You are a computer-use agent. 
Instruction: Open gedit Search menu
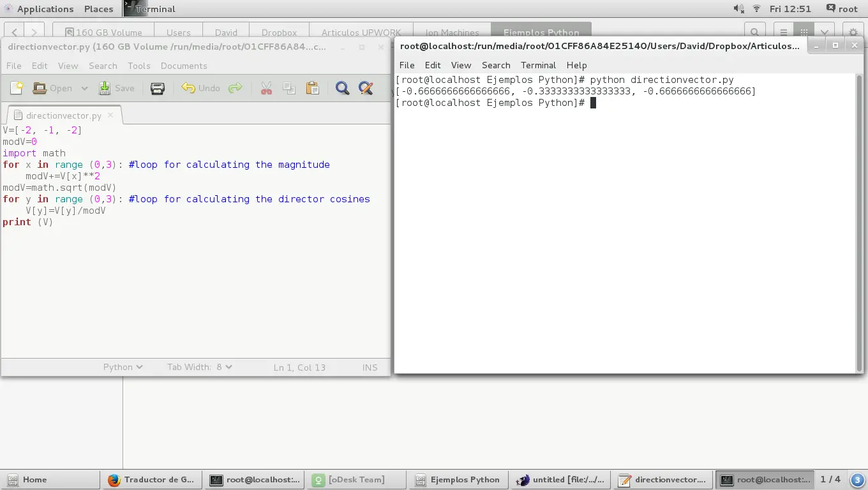click(103, 66)
